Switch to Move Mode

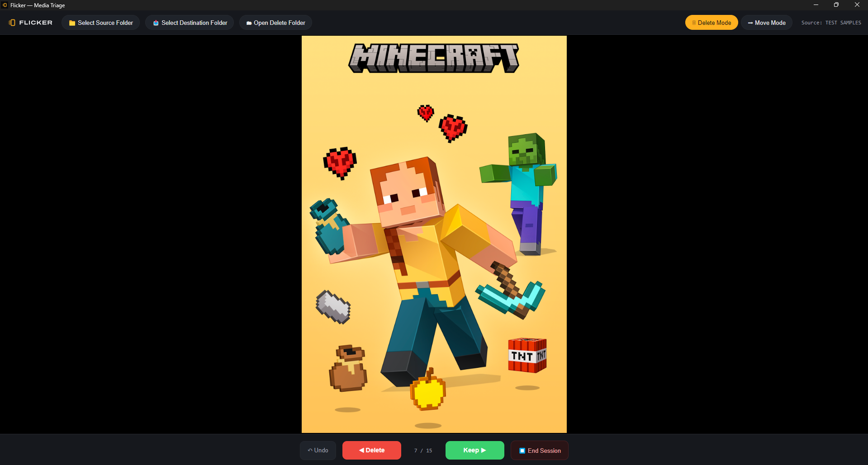pyautogui.click(x=767, y=23)
